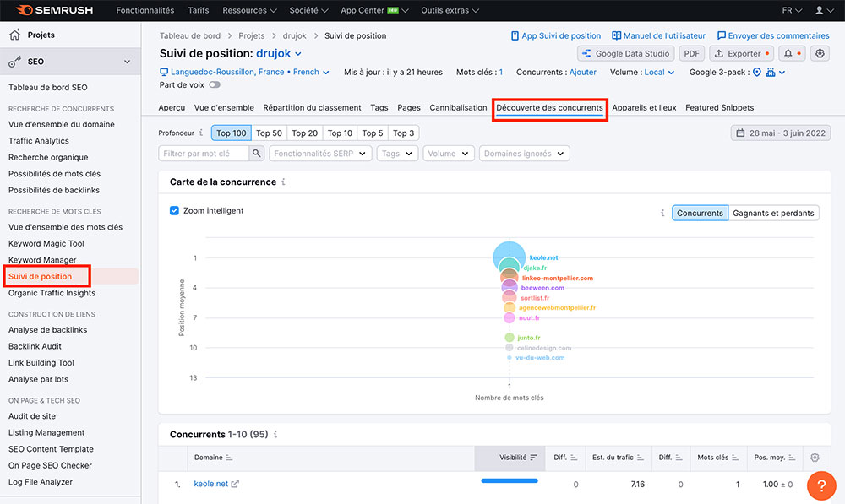Click the keole.net bubble on the chart
Screen dimensions: 845x504
pos(509,257)
